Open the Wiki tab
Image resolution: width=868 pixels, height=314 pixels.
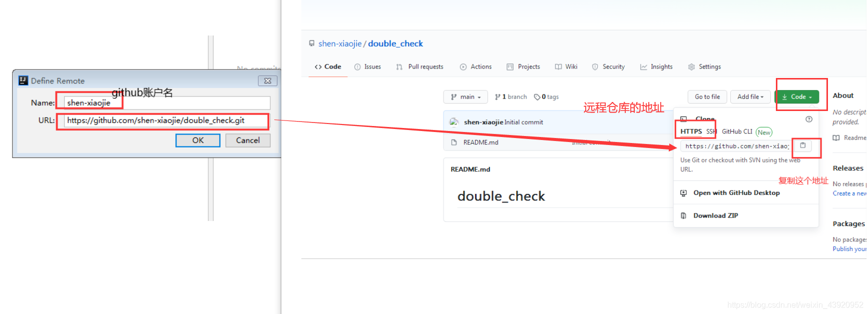point(566,66)
